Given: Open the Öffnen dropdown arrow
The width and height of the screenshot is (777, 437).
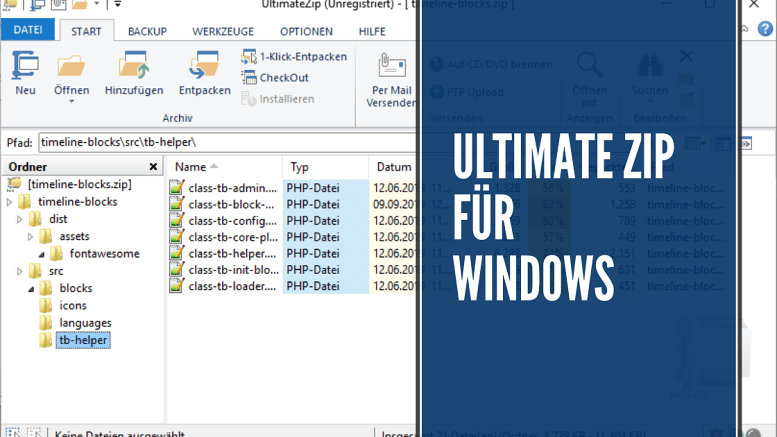Looking at the screenshot, I should (x=71, y=102).
